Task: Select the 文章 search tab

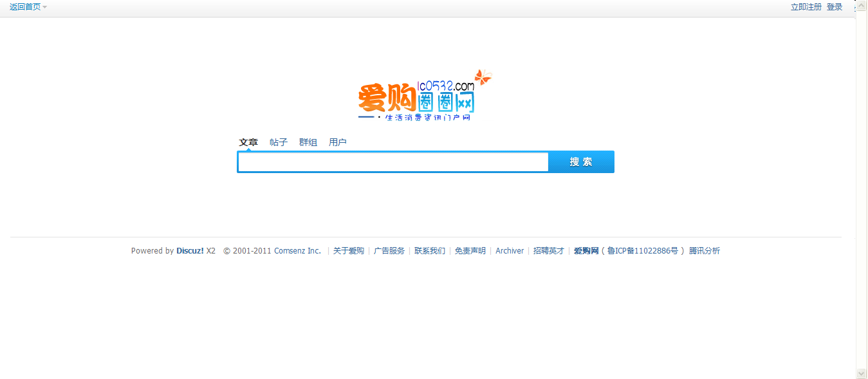Action: click(248, 142)
